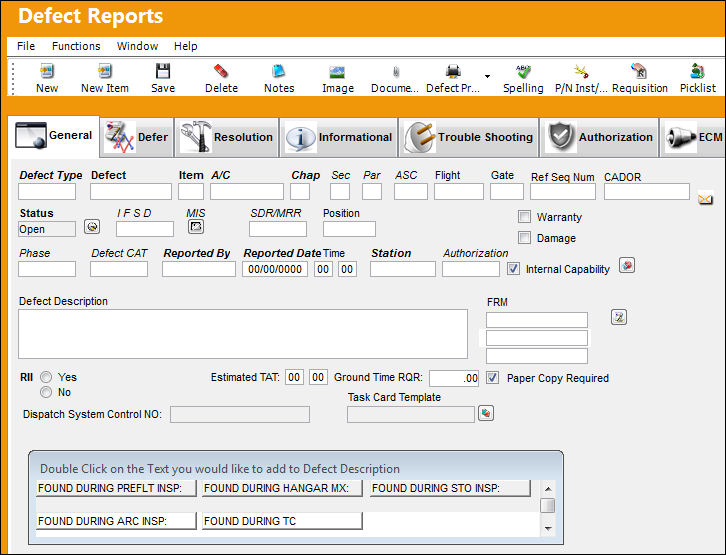Image resolution: width=726 pixels, height=555 pixels.
Task: Open the Picklist toolbar icon
Action: click(x=697, y=71)
